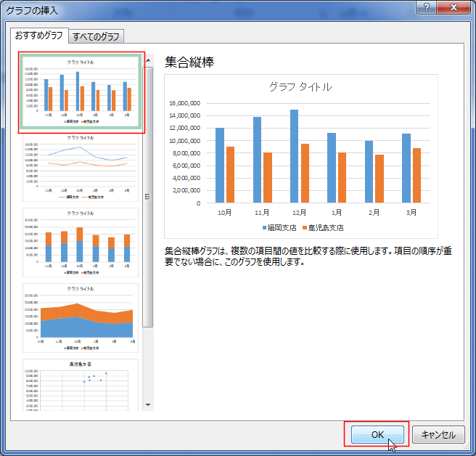Image resolution: width=476 pixels, height=456 pixels.
Task: Click the scrollbar thumb in the chart list
Action: click(149, 196)
